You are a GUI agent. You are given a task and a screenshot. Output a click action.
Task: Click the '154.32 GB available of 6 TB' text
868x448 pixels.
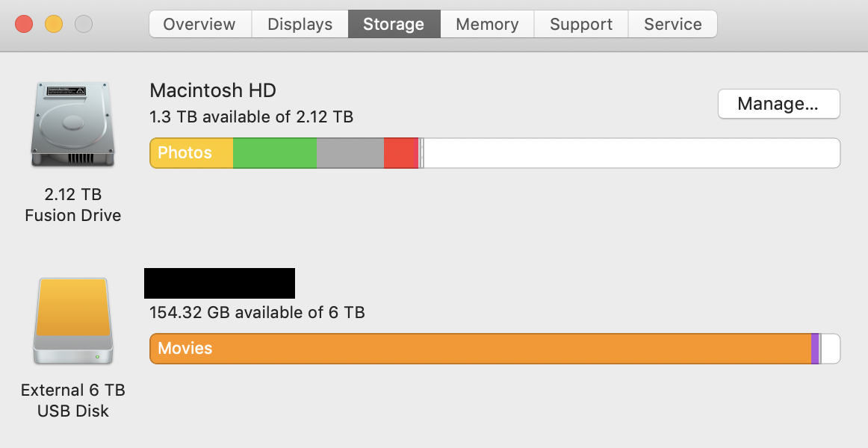pyautogui.click(x=257, y=312)
